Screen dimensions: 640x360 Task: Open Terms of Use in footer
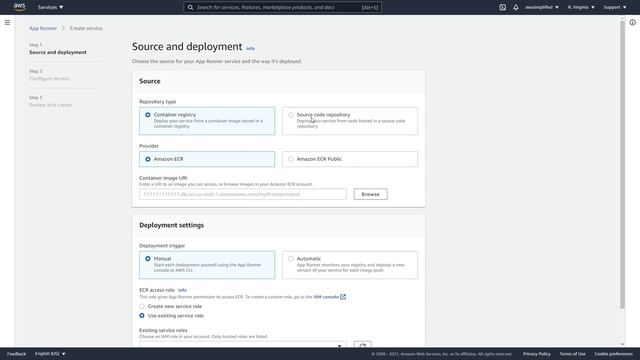(572, 353)
